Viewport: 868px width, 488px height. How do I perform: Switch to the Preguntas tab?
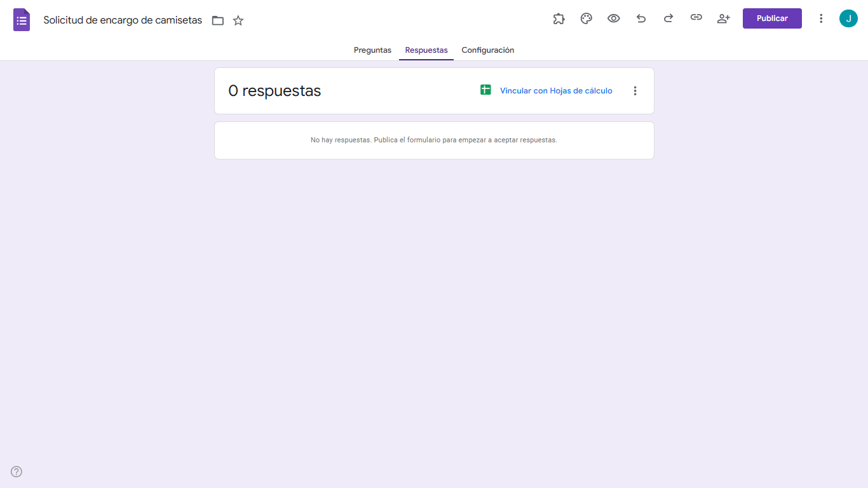(372, 50)
